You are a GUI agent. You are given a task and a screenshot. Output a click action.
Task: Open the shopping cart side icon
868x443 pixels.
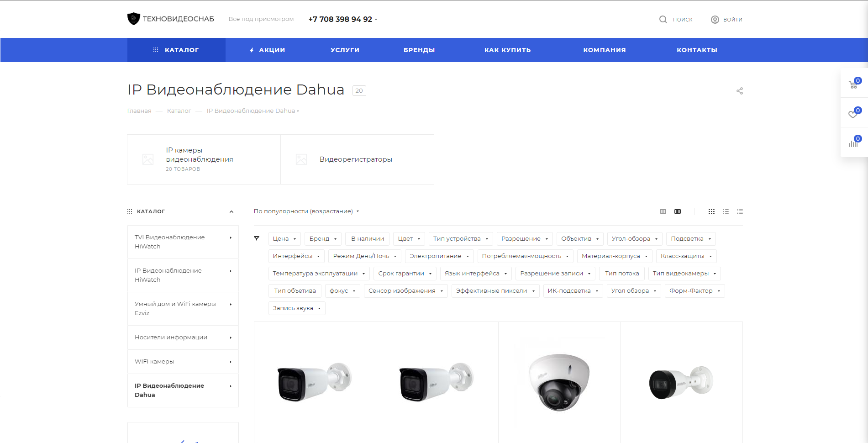[853, 84]
